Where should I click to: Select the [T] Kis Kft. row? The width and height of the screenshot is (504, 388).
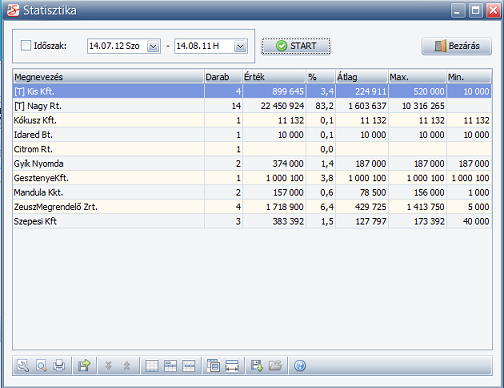click(x=252, y=91)
